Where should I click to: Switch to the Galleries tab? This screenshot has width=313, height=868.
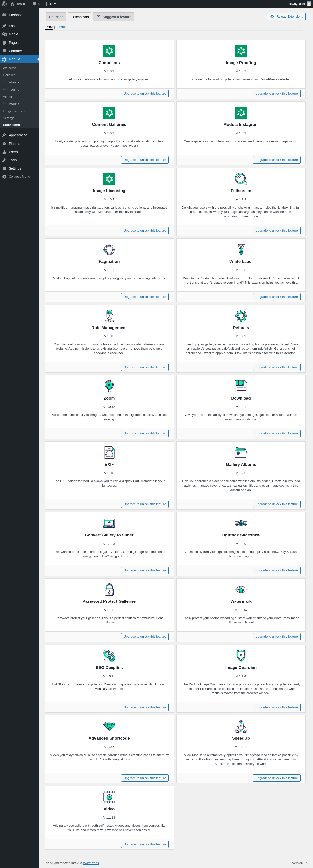[56, 17]
